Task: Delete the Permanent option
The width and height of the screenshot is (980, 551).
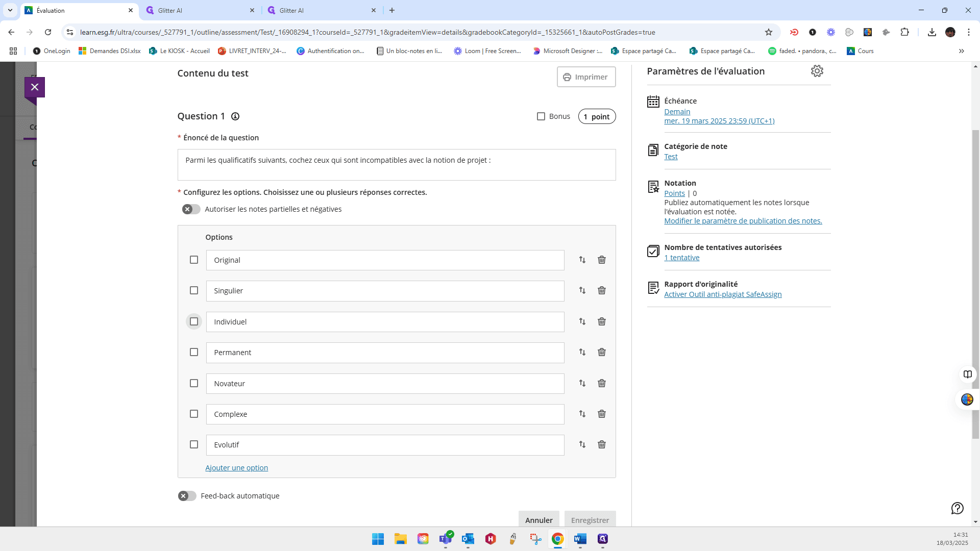Action: click(602, 352)
